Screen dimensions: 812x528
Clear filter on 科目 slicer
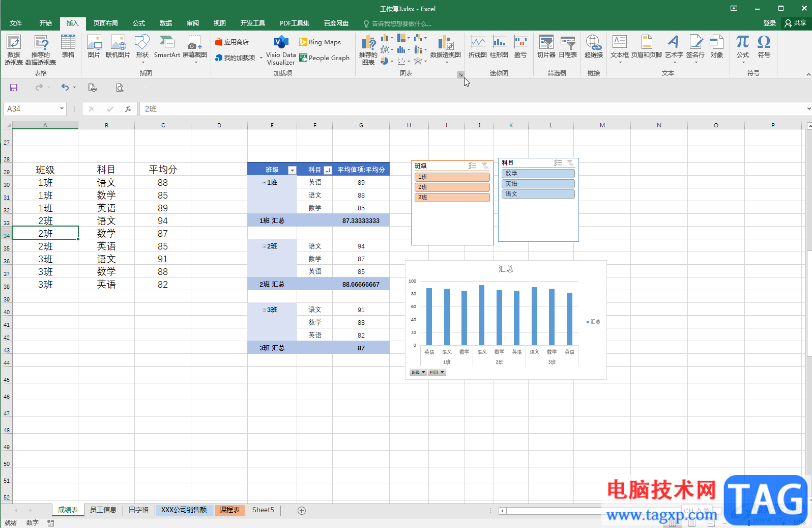571,163
